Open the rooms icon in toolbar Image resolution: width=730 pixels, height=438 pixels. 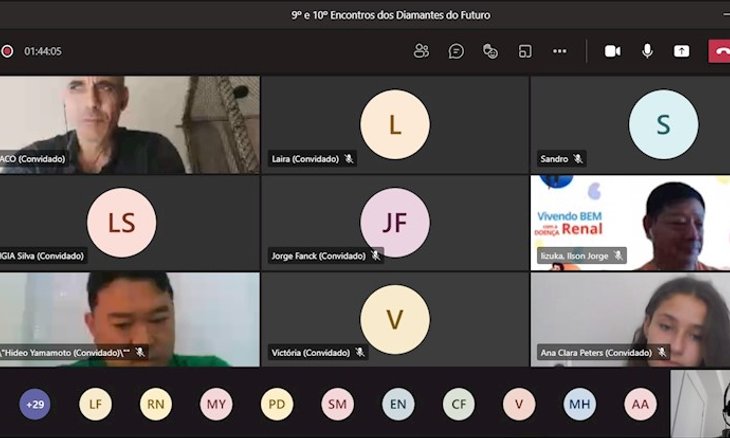[525, 51]
